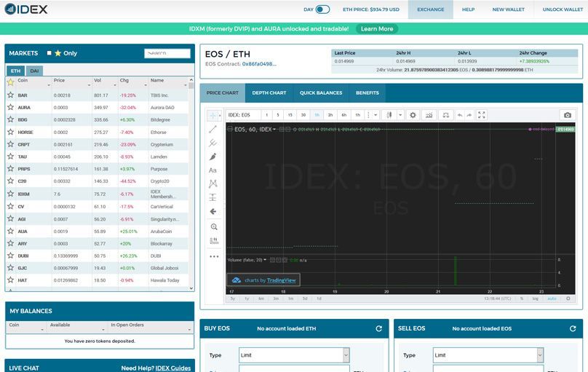This screenshot has width=588, height=372.
Task: Select the ETH markets tab
Action: coord(16,71)
